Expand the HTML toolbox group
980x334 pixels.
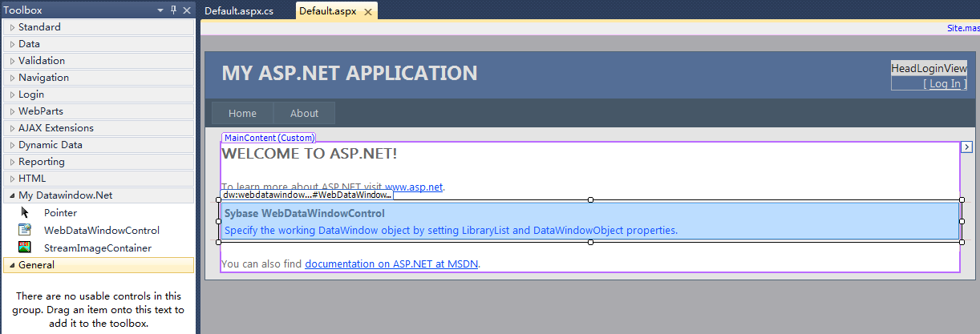(x=13, y=179)
